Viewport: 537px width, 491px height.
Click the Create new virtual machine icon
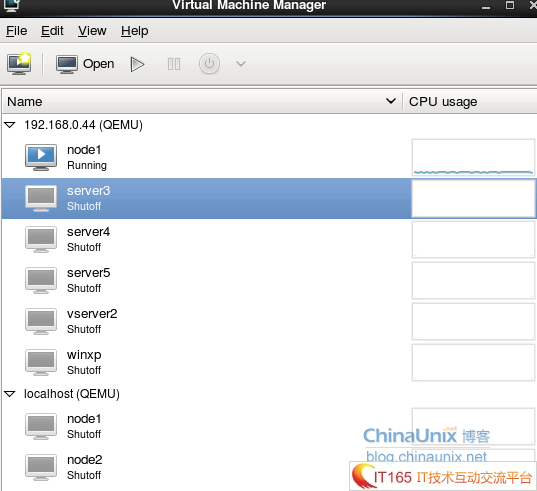coord(20,64)
